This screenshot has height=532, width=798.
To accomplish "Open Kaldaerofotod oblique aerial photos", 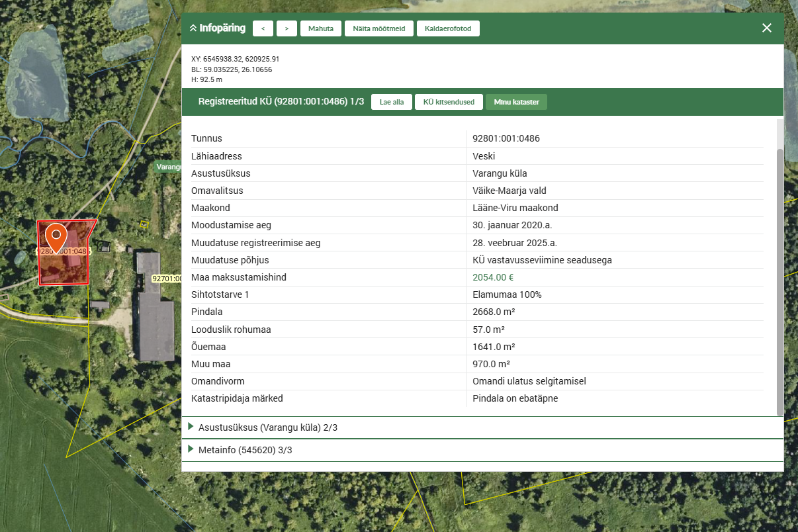I will [x=448, y=28].
